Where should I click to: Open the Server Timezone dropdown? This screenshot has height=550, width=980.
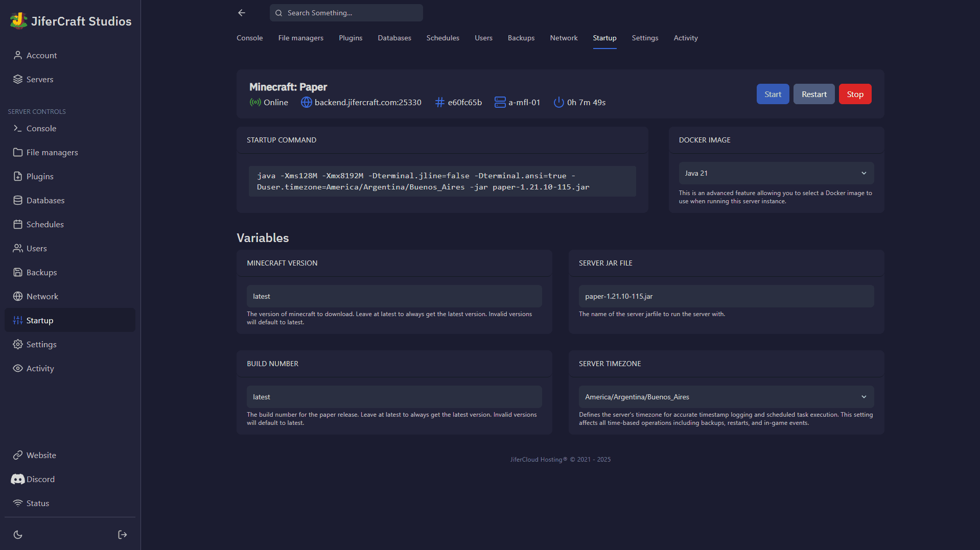pos(725,397)
